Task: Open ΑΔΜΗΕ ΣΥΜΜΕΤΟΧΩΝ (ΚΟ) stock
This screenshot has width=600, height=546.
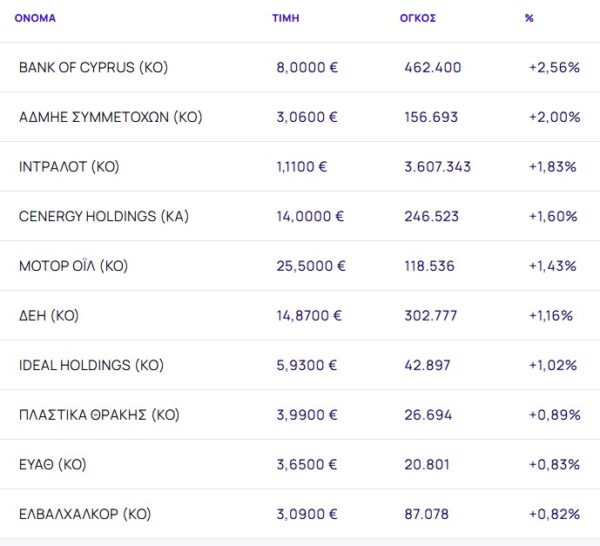Action: 110,117
